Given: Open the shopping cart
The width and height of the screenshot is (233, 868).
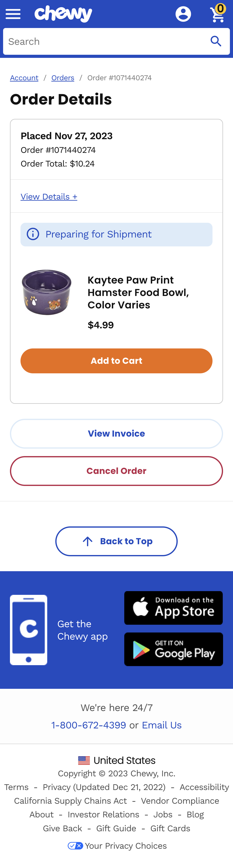Looking at the screenshot, I should (217, 14).
